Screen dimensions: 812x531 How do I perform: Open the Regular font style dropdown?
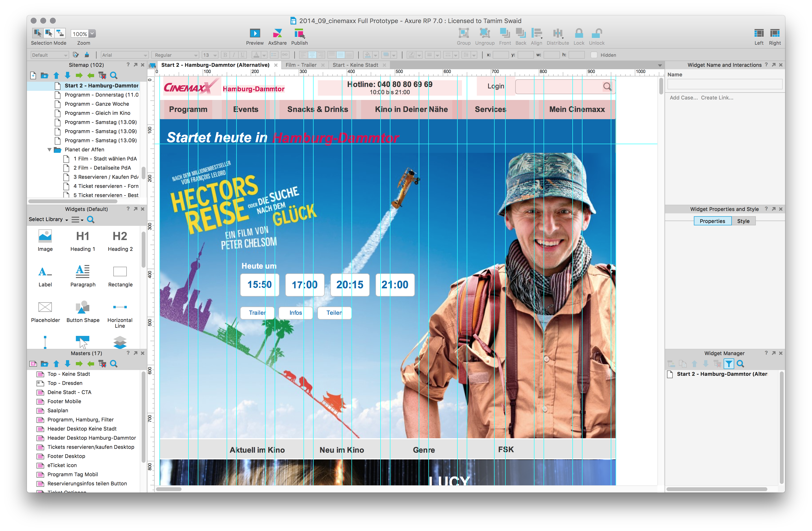point(175,55)
